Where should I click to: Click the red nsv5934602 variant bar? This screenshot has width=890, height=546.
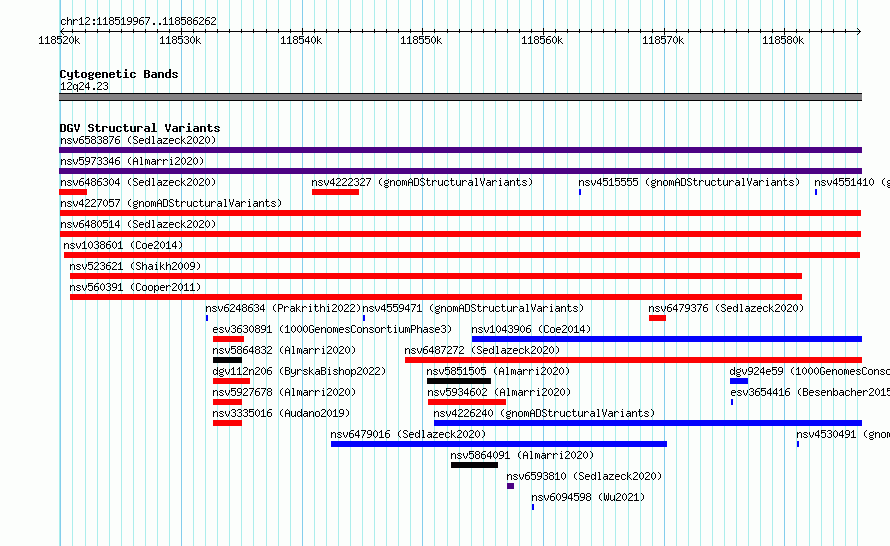click(467, 402)
